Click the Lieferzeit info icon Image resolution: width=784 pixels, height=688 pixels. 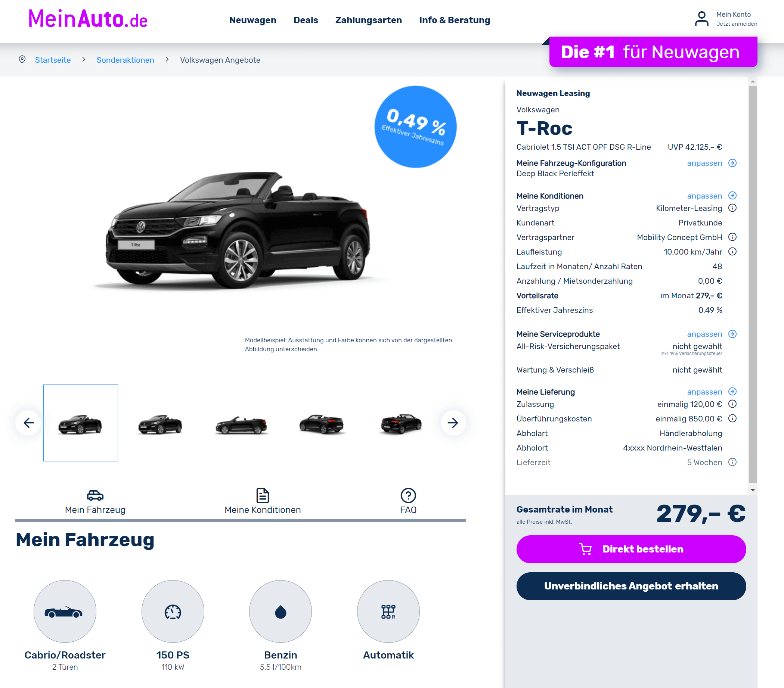coord(732,462)
